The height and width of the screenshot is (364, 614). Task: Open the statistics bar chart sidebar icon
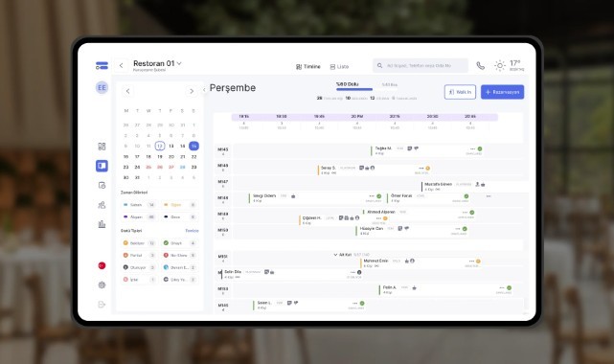(x=102, y=224)
